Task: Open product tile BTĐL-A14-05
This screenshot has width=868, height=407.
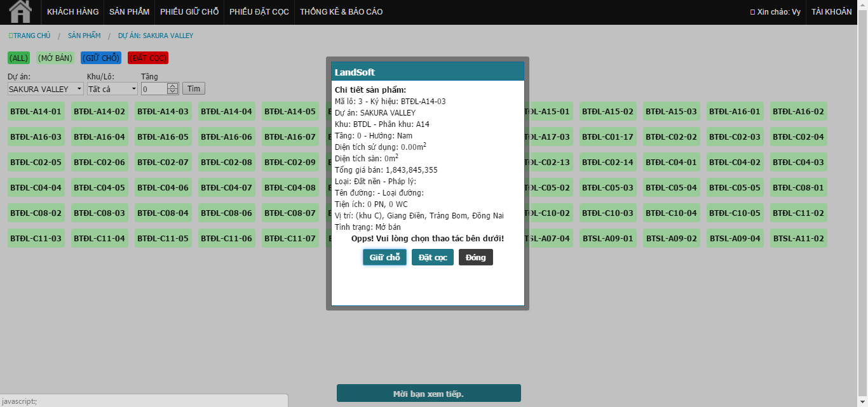Action: pos(290,112)
